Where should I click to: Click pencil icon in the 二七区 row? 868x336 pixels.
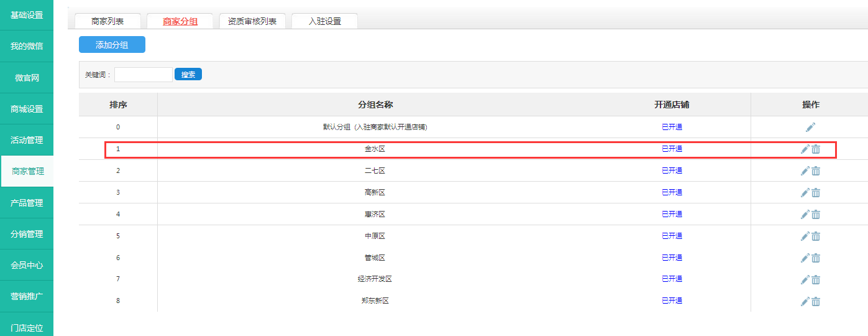tap(805, 171)
